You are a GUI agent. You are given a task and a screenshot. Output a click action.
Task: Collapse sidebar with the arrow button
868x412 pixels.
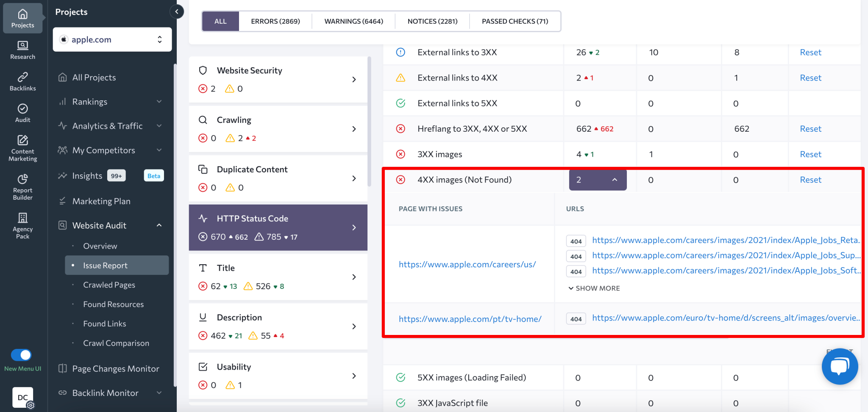(177, 12)
